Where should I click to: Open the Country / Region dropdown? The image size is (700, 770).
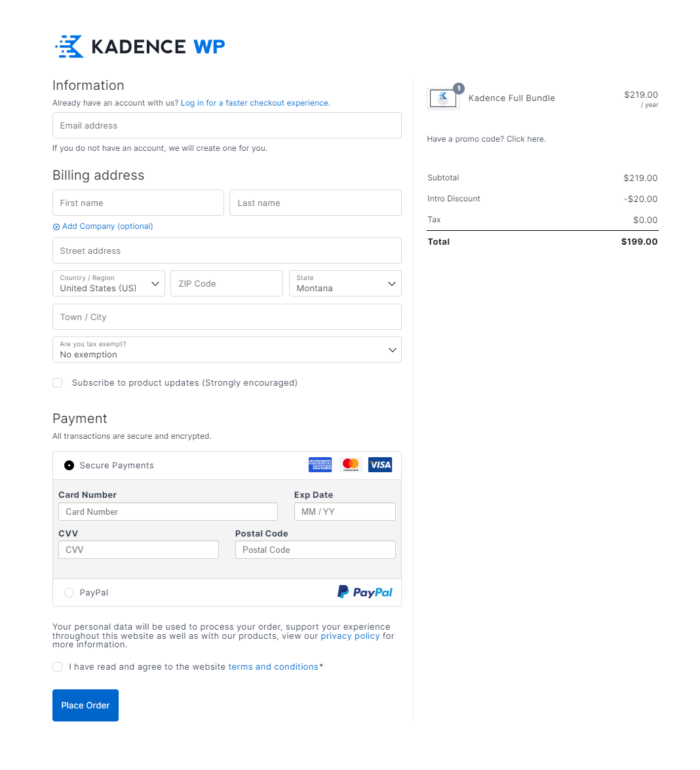pos(108,283)
